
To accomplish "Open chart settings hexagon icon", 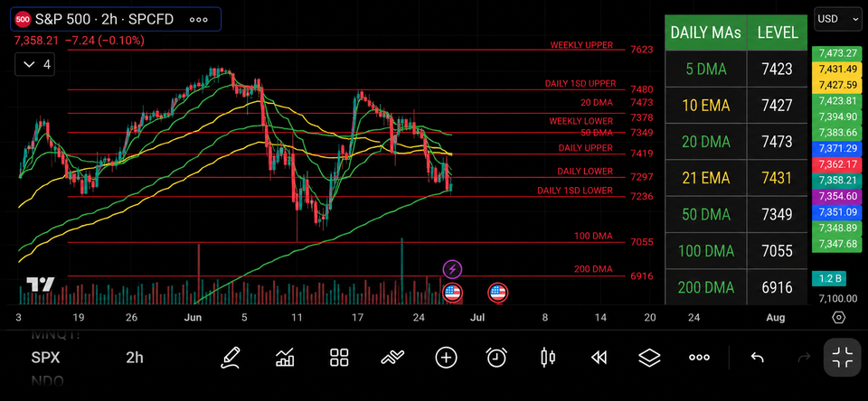I will [x=839, y=318].
